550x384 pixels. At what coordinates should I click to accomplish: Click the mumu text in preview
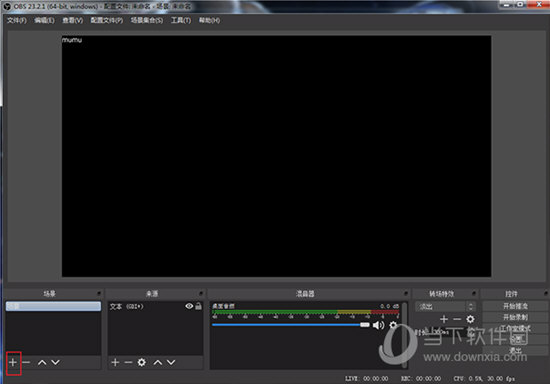click(x=72, y=40)
